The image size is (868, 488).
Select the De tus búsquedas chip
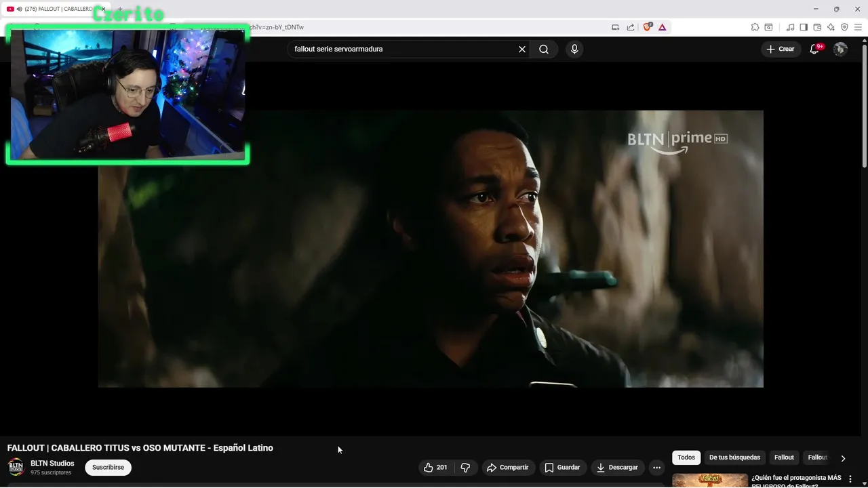point(734,457)
